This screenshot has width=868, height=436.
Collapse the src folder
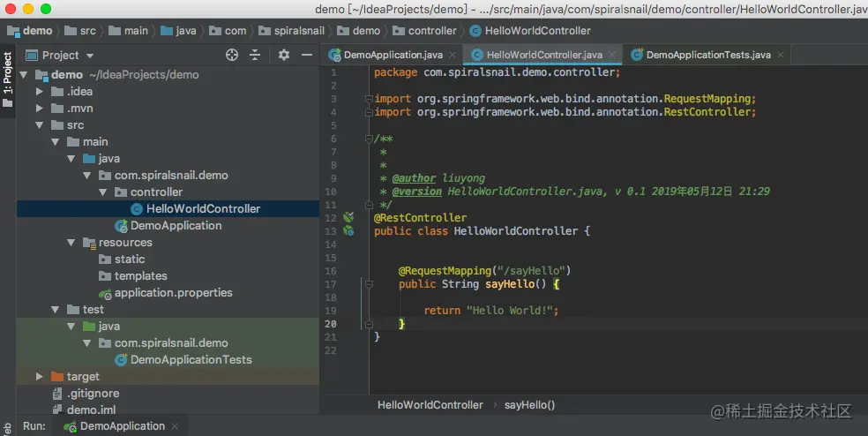[40, 125]
